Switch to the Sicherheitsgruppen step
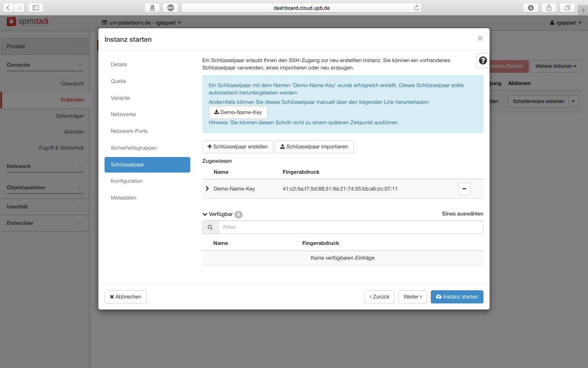Image resolution: width=588 pixels, height=368 pixels. 147,148
